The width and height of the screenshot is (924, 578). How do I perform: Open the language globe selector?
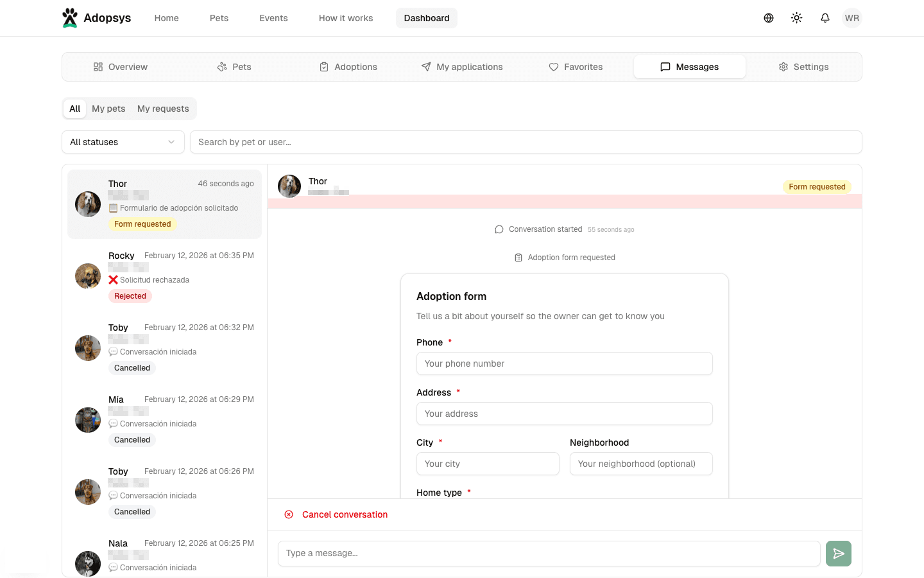pyautogui.click(x=768, y=18)
